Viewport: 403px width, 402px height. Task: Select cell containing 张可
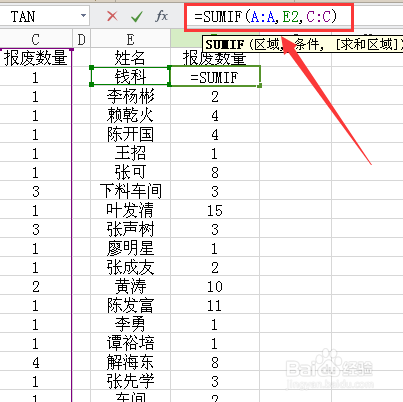[130, 172]
